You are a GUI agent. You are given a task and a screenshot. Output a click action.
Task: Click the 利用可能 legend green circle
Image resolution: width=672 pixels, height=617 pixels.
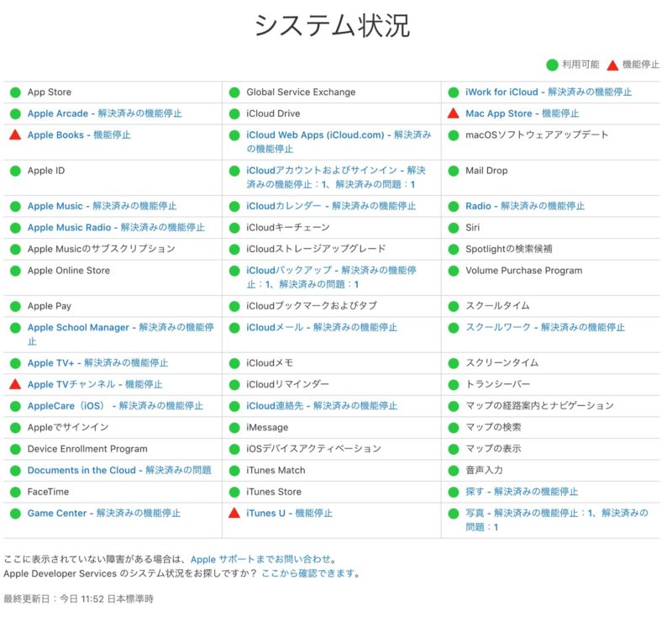click(x=549, y=63)
